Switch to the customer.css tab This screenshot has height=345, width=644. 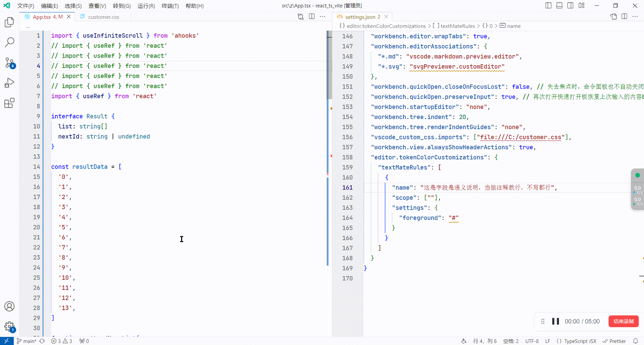(104, 17)
